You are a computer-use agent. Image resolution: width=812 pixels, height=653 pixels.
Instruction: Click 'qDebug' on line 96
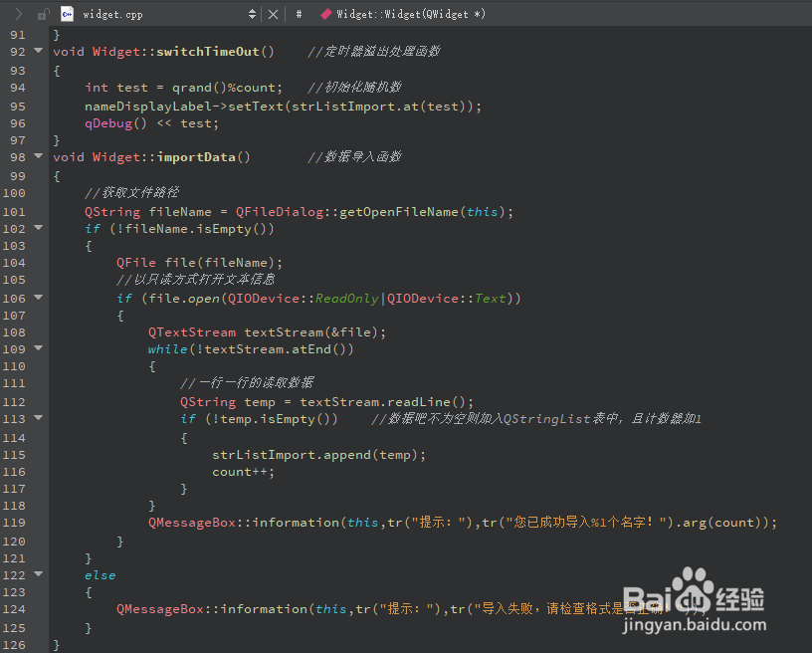pyautogui.click(x=108, y=123)
